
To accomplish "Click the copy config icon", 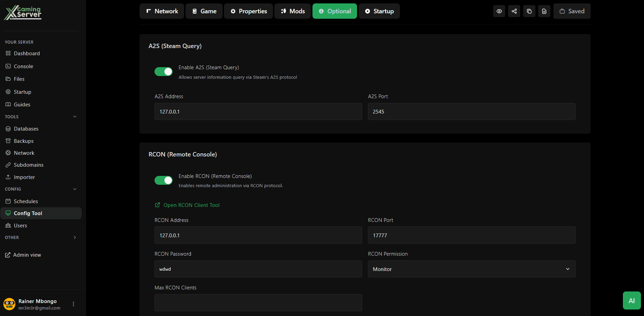I will 529,11.
